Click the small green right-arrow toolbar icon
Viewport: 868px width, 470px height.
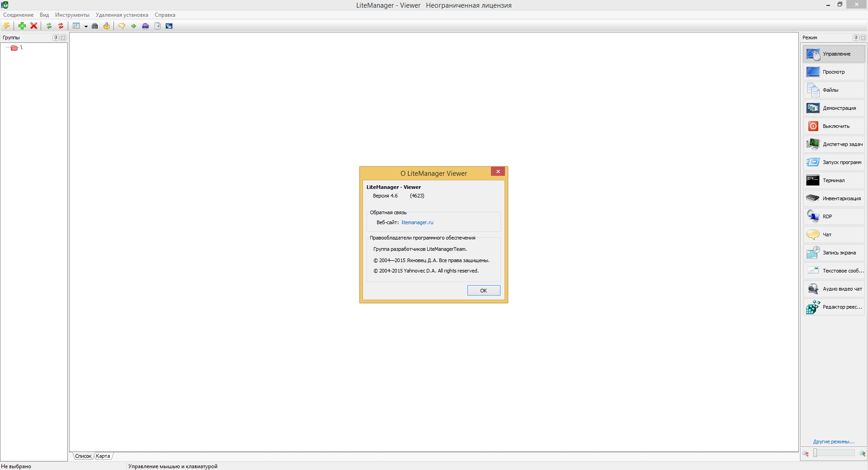click(x=134, y=26)
